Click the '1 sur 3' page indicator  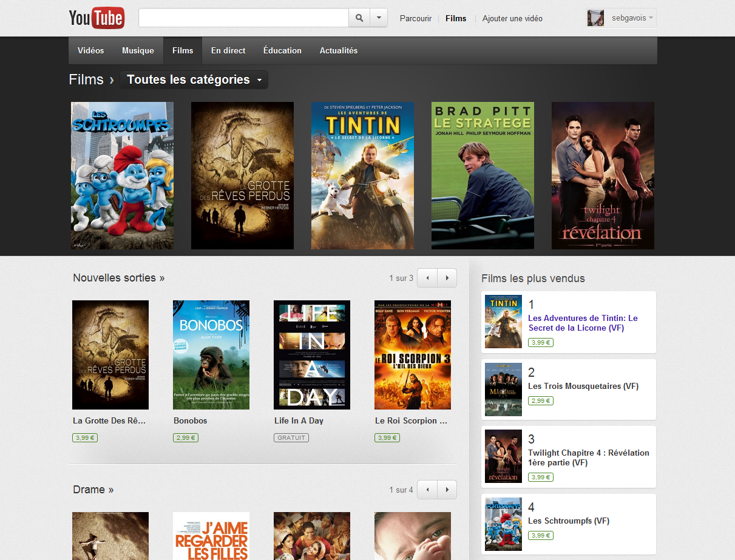click(x=401, y=278)
